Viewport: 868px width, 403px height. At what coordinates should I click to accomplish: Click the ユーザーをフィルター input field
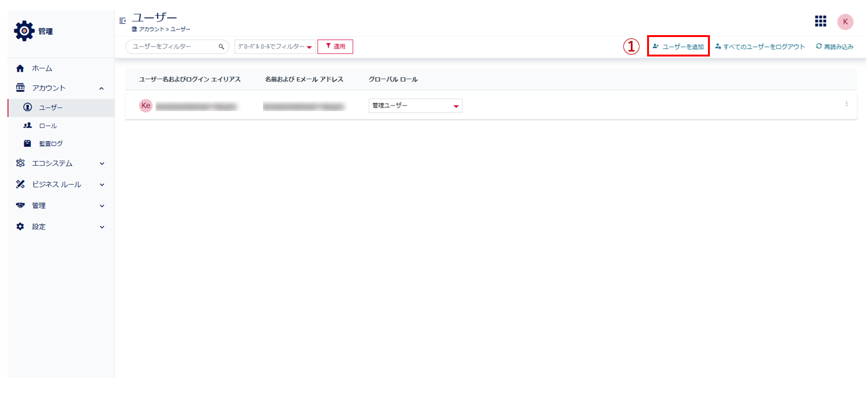173,46
